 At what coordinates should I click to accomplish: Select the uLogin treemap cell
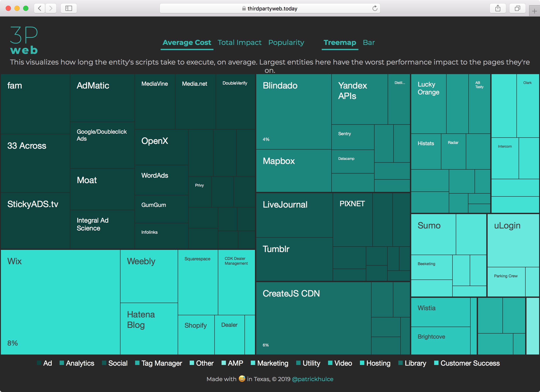513,240
